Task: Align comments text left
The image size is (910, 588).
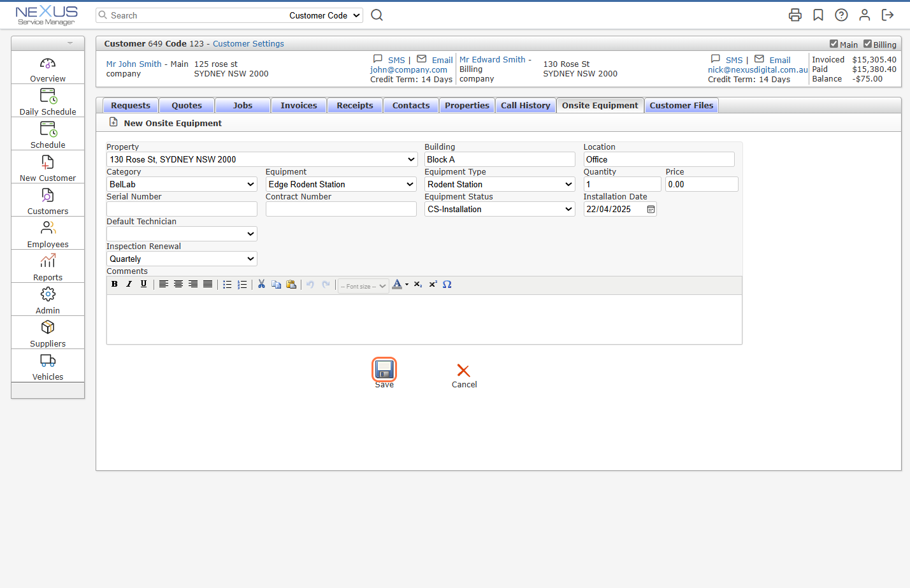Action: 164,284
